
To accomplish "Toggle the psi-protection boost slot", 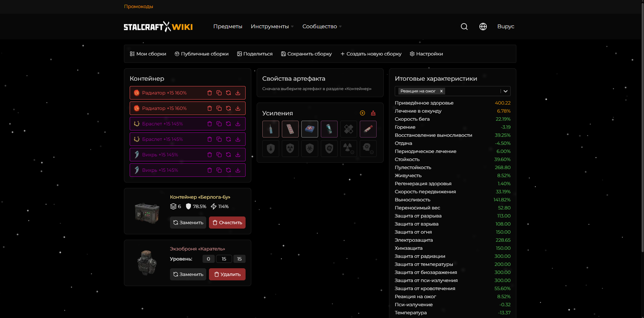I will coord(329,148).
